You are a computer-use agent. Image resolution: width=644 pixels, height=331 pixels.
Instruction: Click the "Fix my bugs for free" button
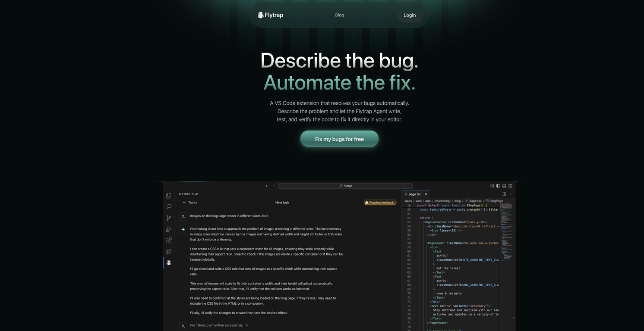point(339,139)
